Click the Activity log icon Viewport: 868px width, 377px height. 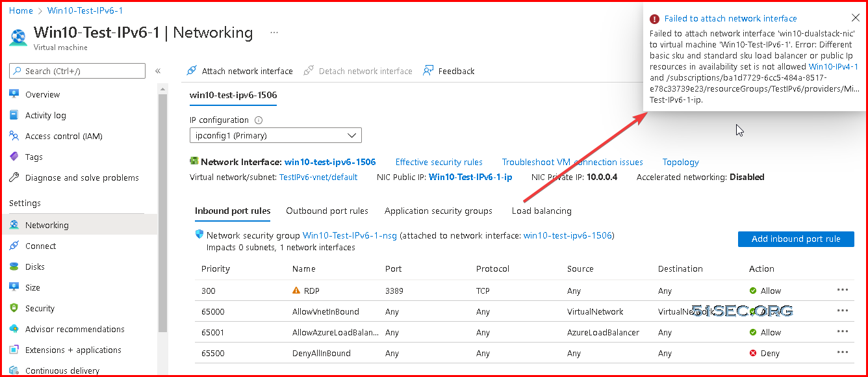[14, 115]
